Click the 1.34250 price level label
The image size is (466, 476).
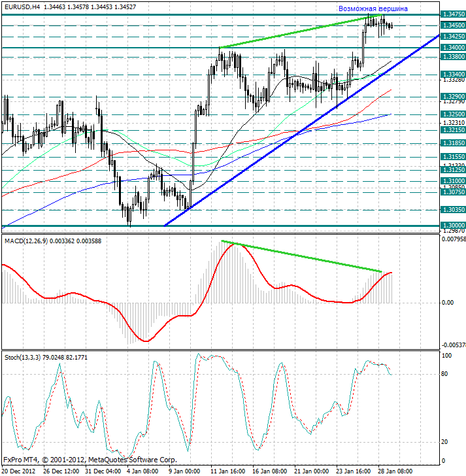click(454, 37)
